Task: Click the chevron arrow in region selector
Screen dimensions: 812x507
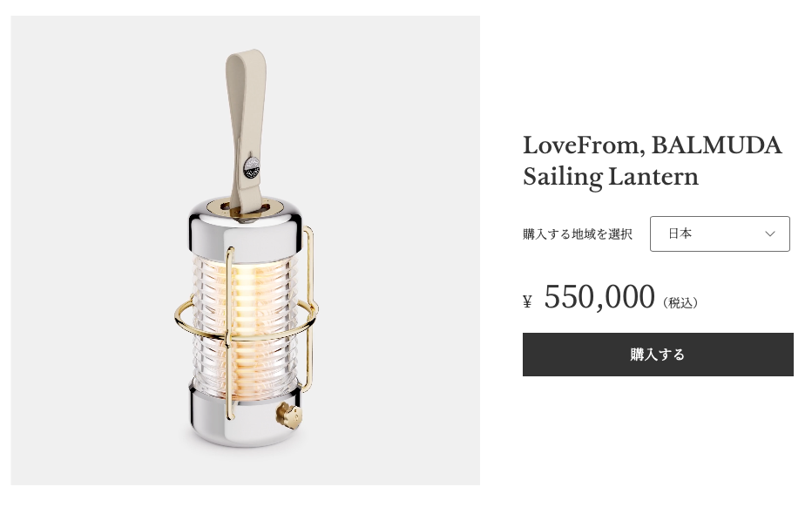Action: point(769,233)
